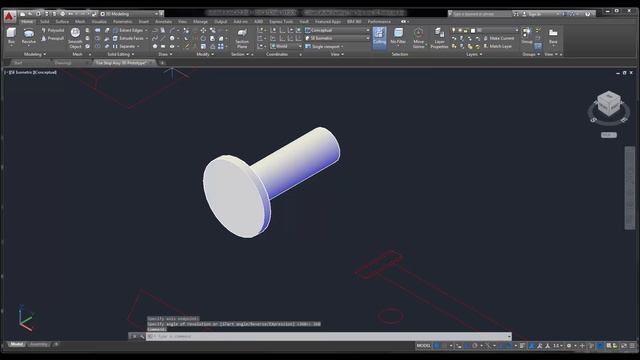Open the World UCS dropdown

tap(286, 47)
